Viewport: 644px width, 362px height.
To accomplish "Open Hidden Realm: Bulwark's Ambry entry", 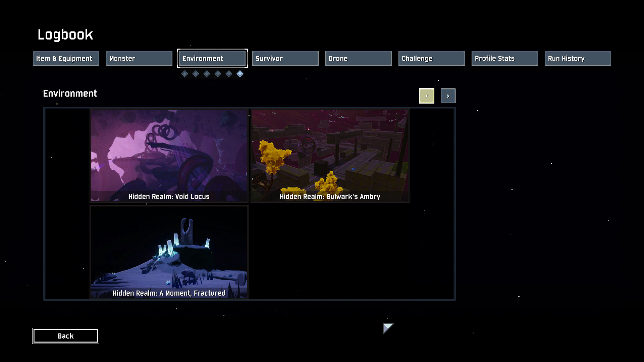I will click(330, 156).
